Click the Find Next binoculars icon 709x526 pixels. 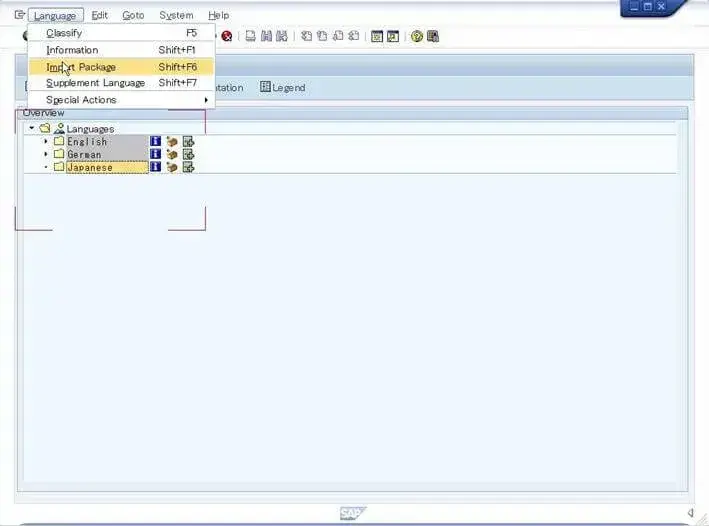coord(282,36)
